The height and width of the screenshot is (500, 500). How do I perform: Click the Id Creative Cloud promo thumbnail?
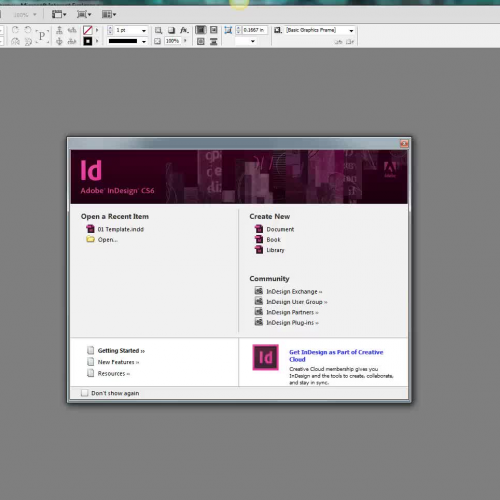point(266,357)
